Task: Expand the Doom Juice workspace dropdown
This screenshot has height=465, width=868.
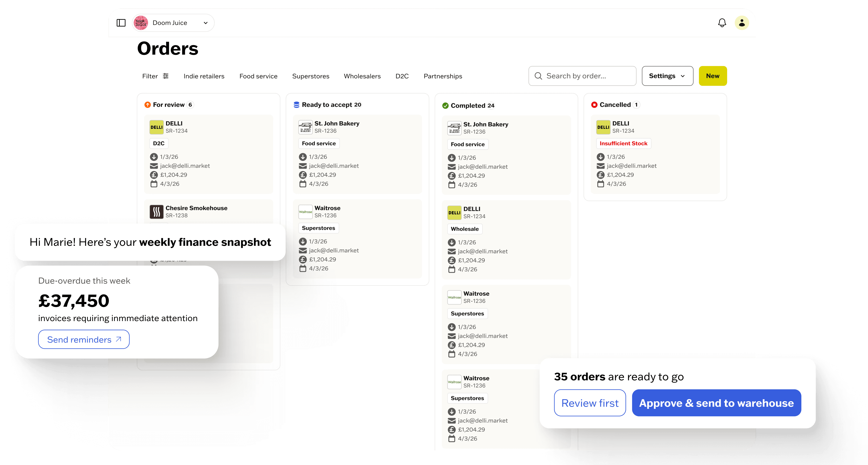Action: coord(205,23)
